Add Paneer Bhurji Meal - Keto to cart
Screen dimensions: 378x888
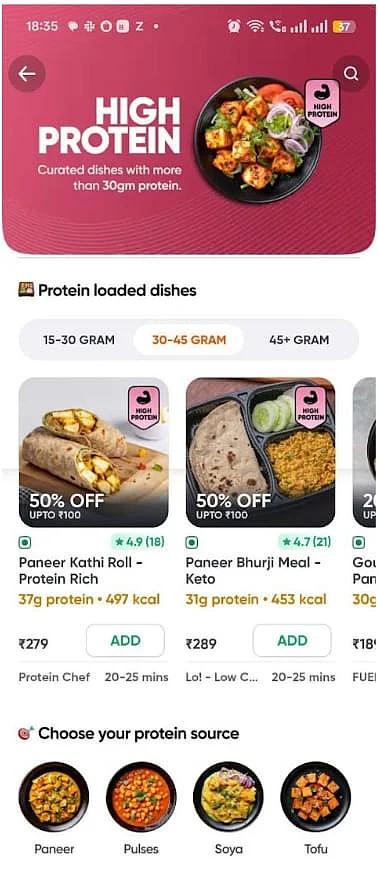(x=292, y=641)
